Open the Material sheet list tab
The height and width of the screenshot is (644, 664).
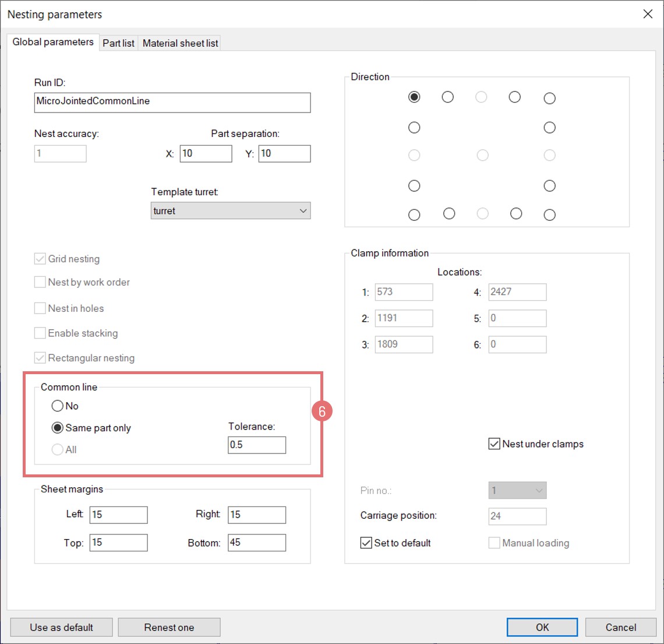(180, 43)
